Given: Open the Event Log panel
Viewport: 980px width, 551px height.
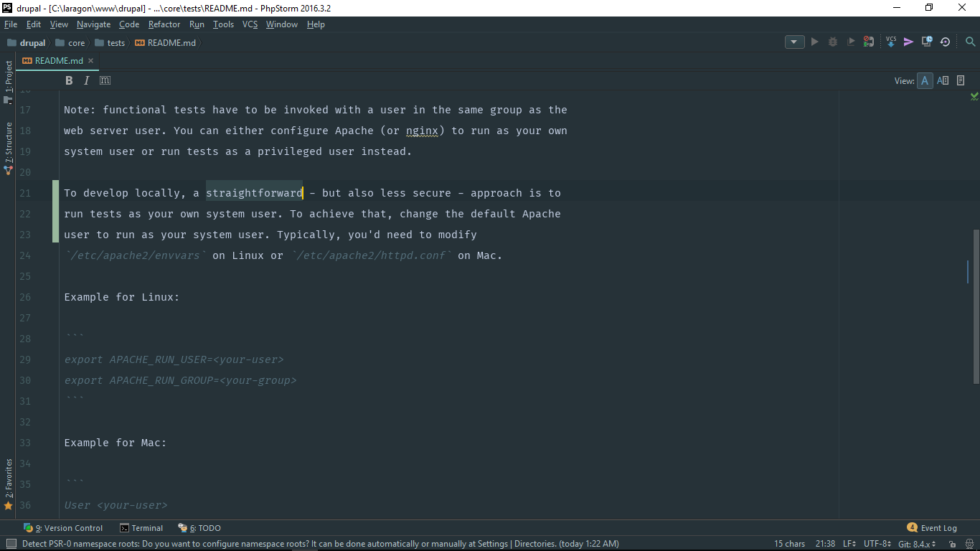Looking at the screenshot, I should pos(932,528).
